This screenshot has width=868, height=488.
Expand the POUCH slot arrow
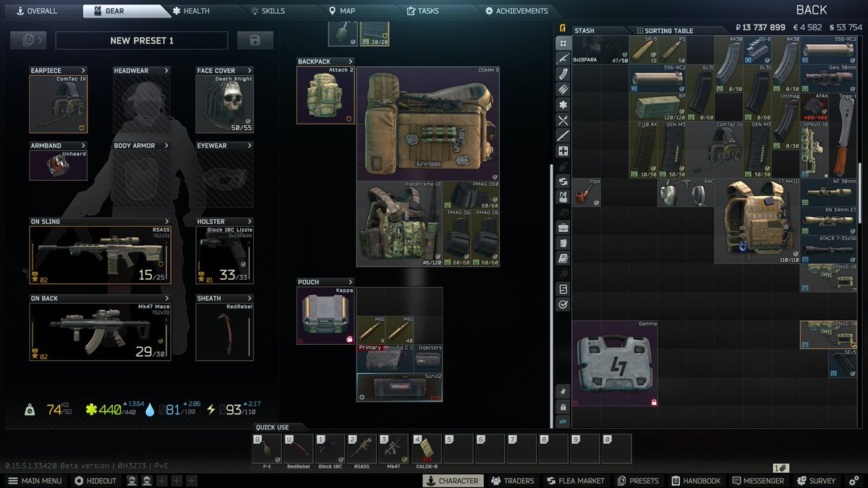tap(350, 282)
